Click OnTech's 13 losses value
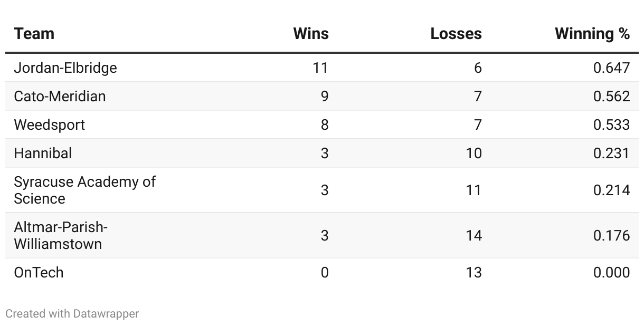 [473, 273]
